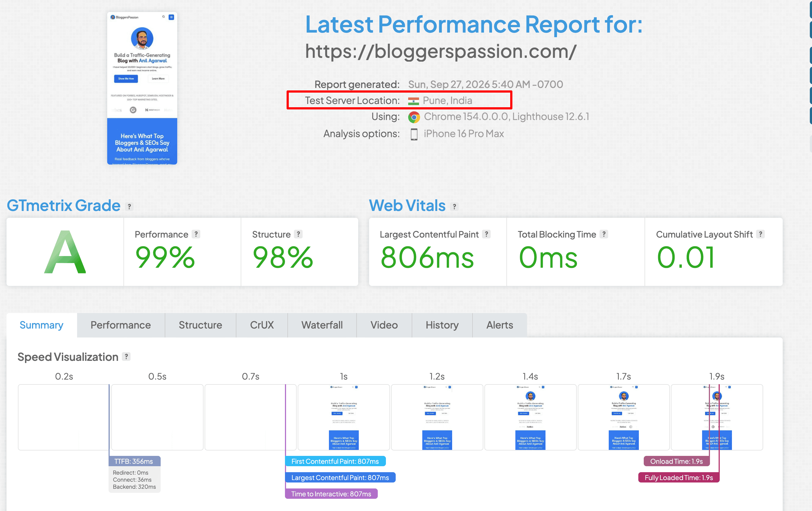The width and height of the screenshot is (812, 511).
Task: Click the Largest Contentful Paint help icon
Action: click(486, 234)
